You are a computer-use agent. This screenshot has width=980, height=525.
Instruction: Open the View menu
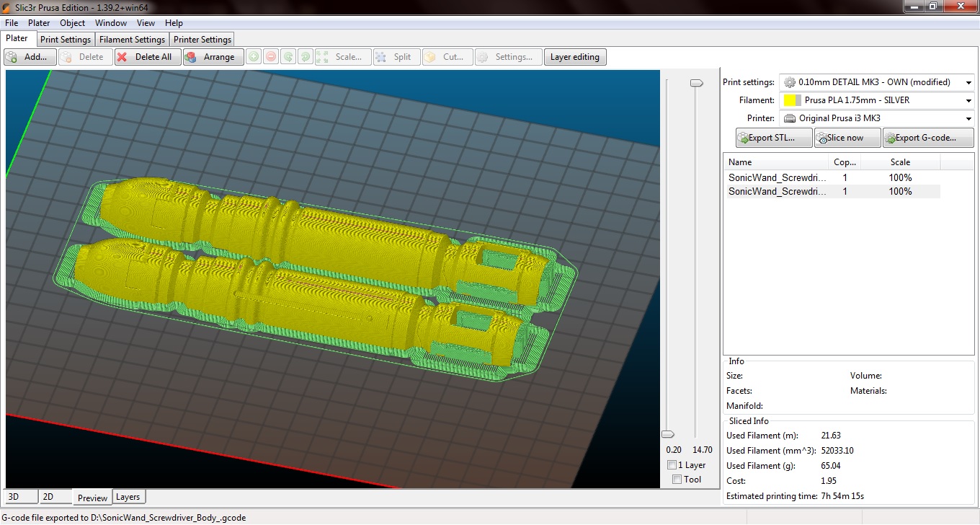(x=146, y=23)
